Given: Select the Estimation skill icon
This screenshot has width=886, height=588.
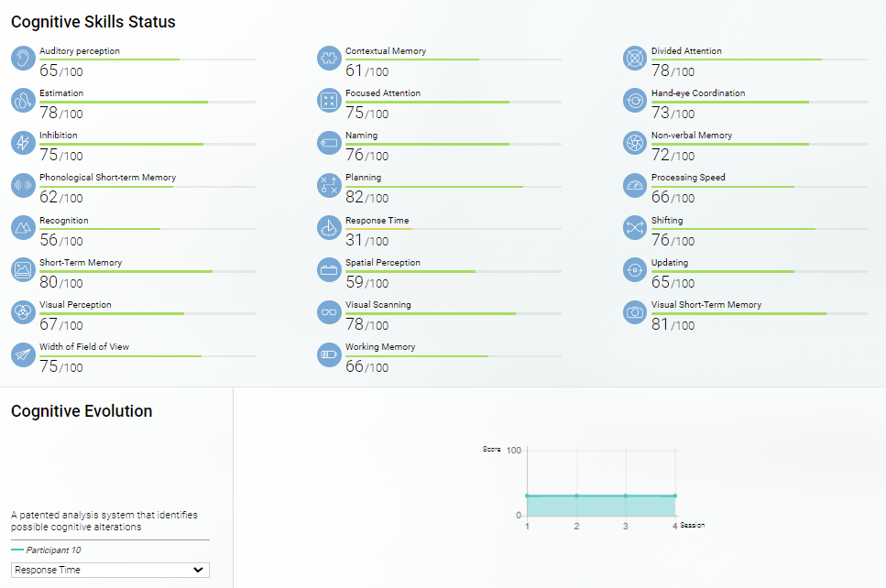Looking at the screenshot, I should 23,101.
